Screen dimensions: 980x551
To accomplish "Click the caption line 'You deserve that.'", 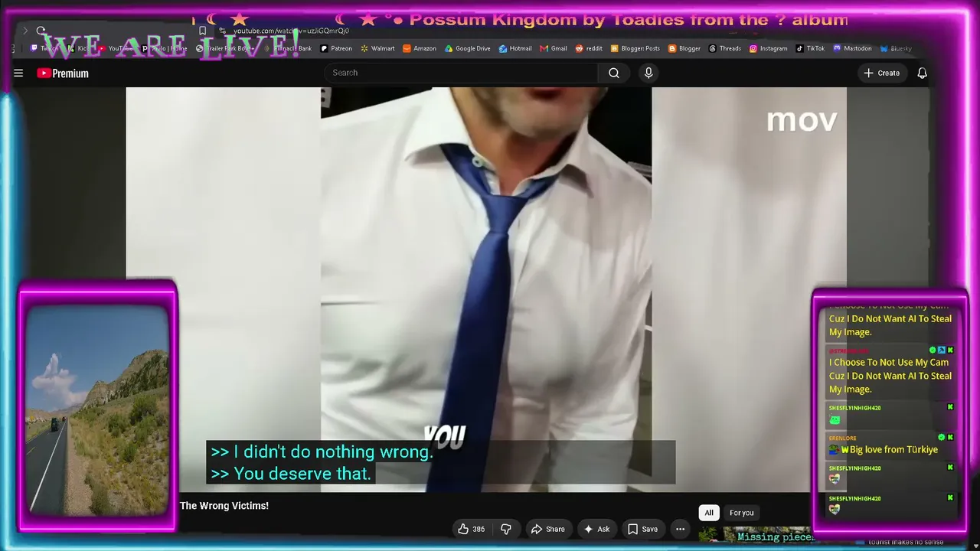I will 291,474.
